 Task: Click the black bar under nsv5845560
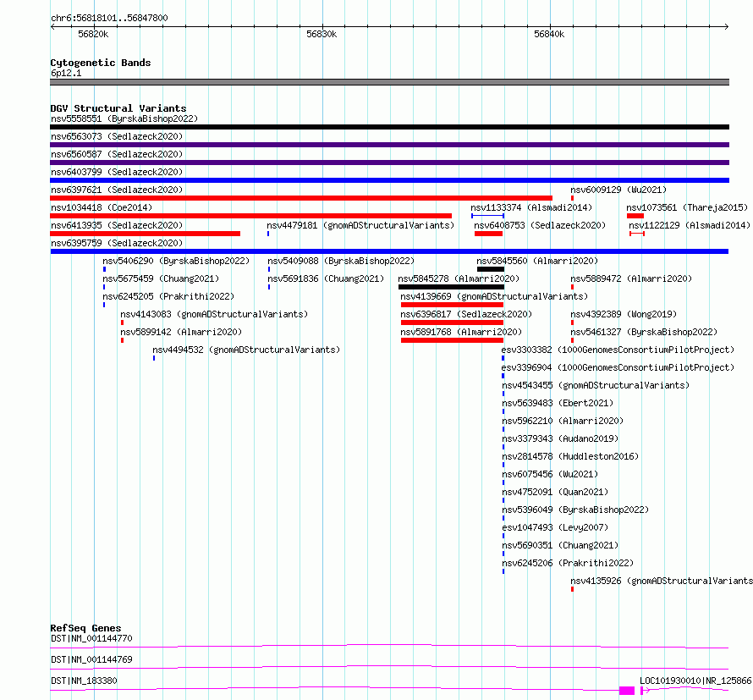coord(491,269)
